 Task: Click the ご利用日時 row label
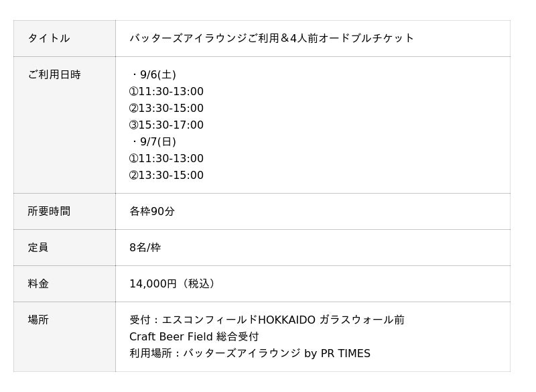[54, 74]
